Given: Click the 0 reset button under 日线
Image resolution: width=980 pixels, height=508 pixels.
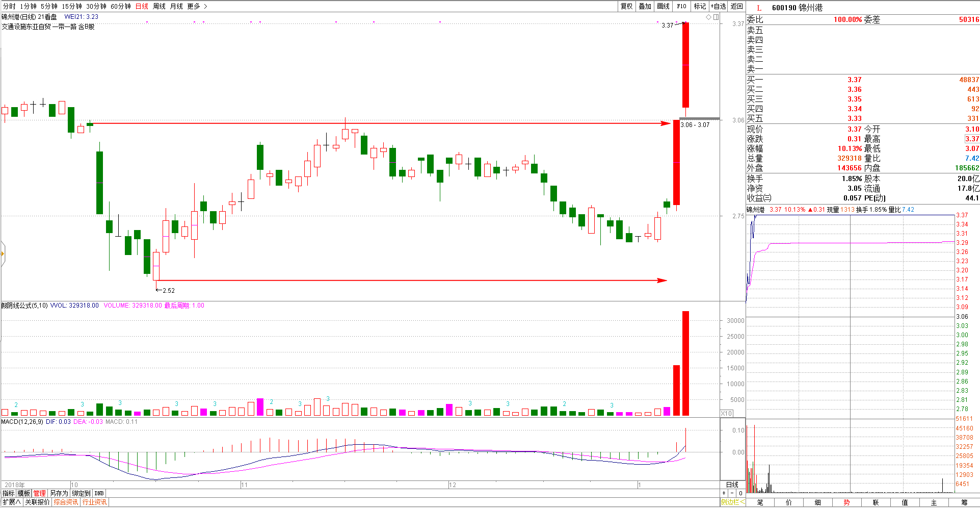Looking at the screenshot, I should click(x=740, y=493).
